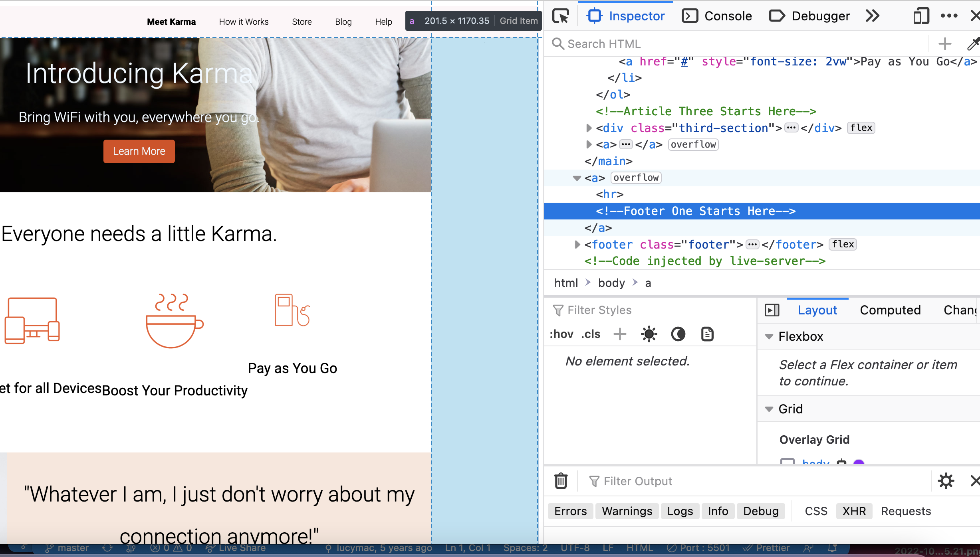Screen dimensions: 980x557
Task: Toggle the CSS console filter
Action: pos(816,511)
